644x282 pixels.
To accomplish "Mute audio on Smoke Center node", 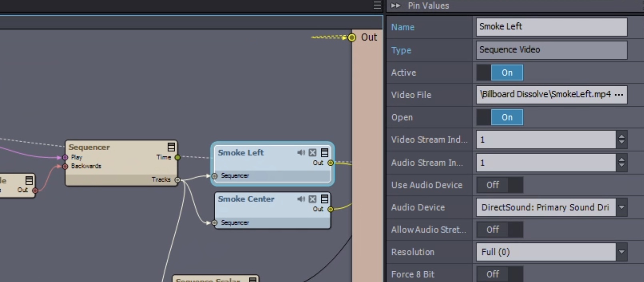I will point(301,199).
